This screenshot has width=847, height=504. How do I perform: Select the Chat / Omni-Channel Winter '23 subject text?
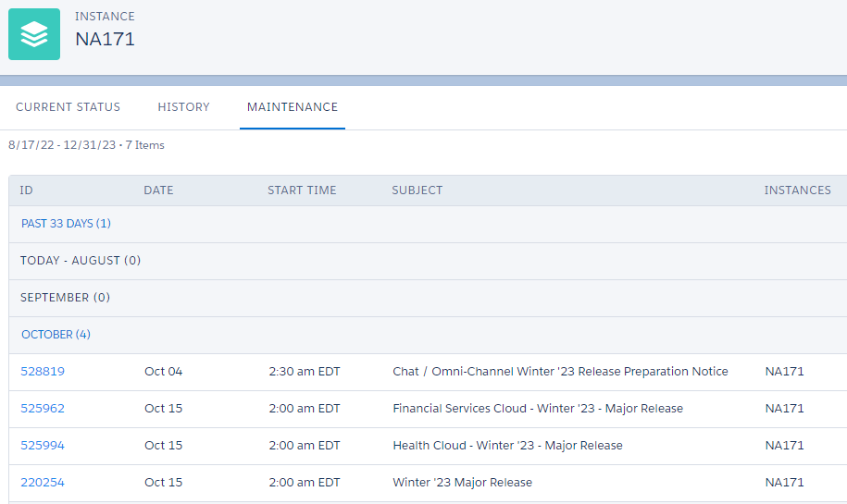[x=560, y=371]
